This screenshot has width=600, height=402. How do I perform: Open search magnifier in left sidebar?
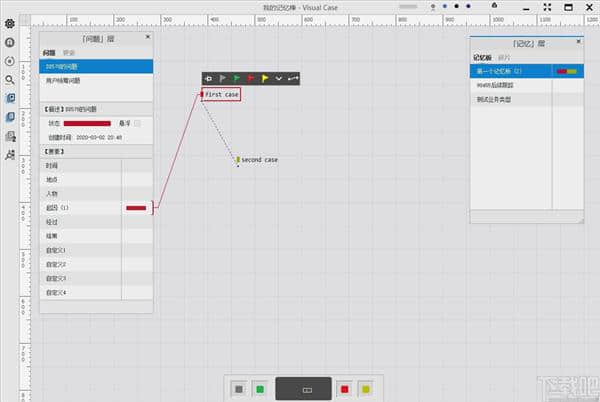pos(10,80)
